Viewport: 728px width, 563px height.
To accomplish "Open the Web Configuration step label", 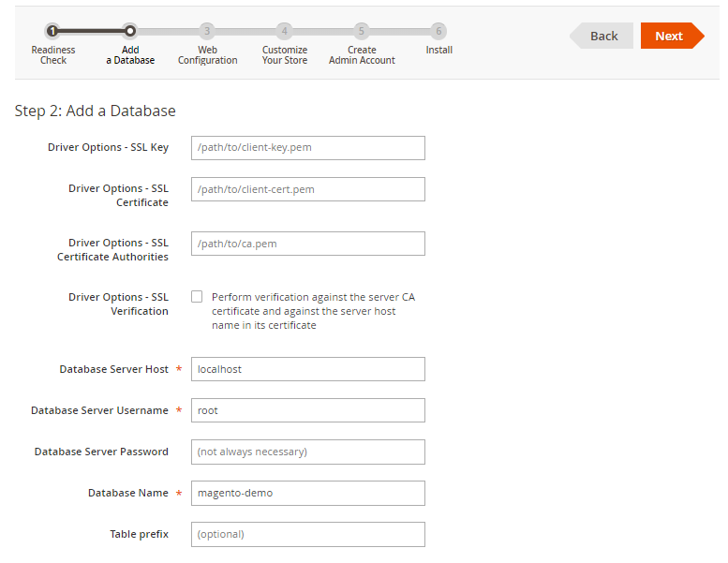I will click(207, 55).
